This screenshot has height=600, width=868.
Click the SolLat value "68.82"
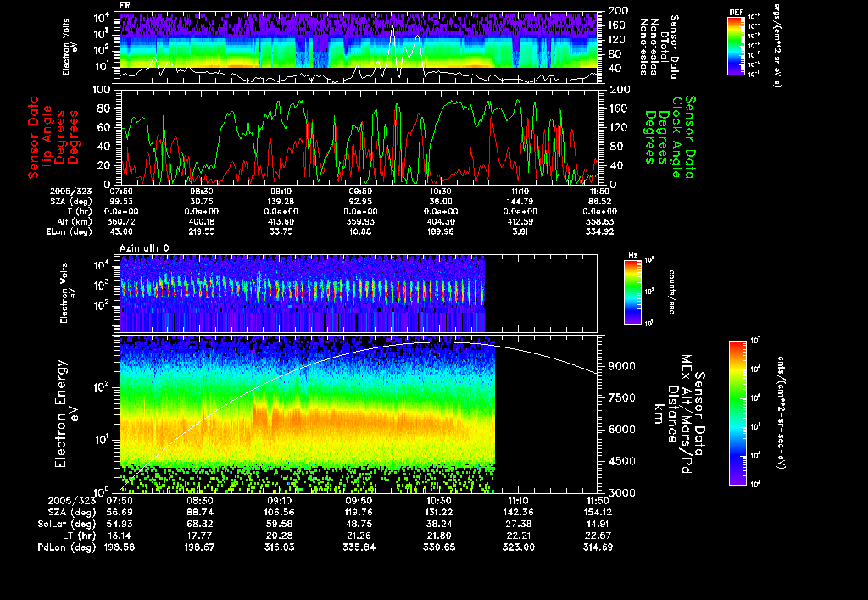(200, 525)
